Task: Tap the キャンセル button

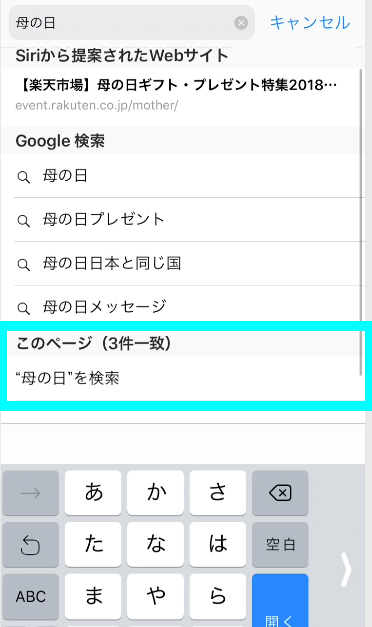Action: (x=310, y=23)
